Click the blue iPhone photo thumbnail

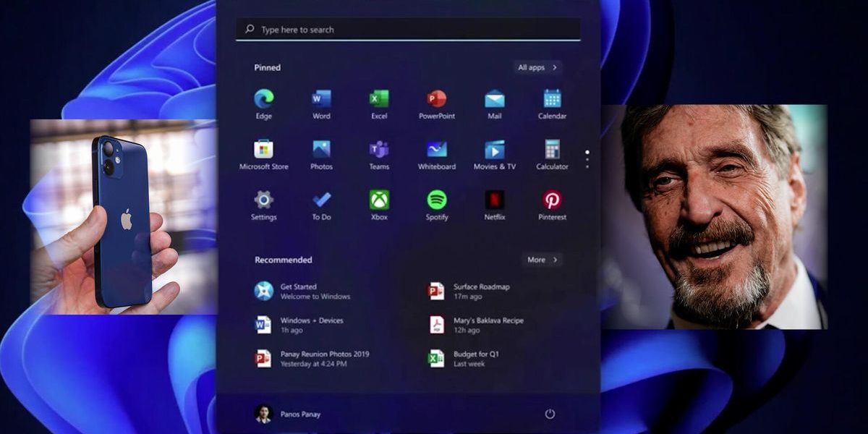point(123,217)
